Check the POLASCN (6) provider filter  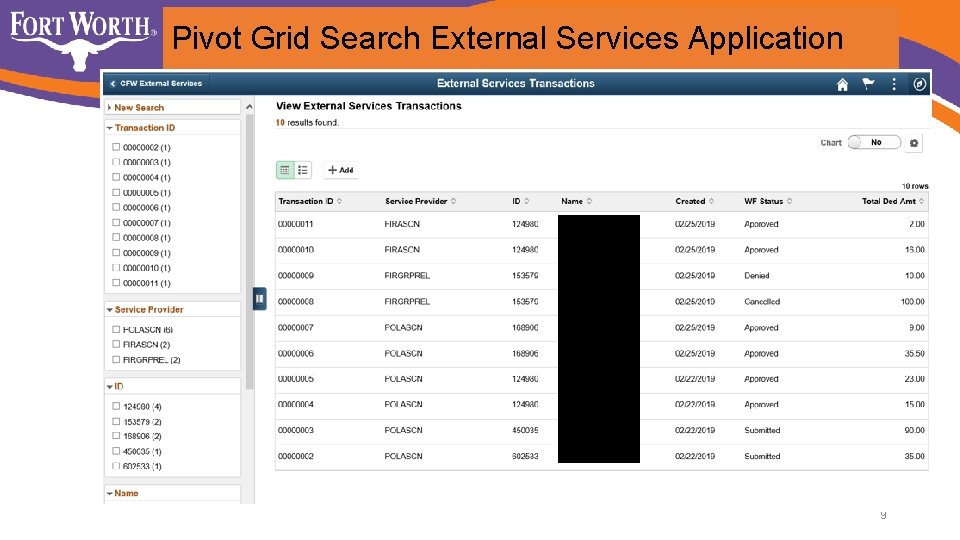[x=116, y=329]
